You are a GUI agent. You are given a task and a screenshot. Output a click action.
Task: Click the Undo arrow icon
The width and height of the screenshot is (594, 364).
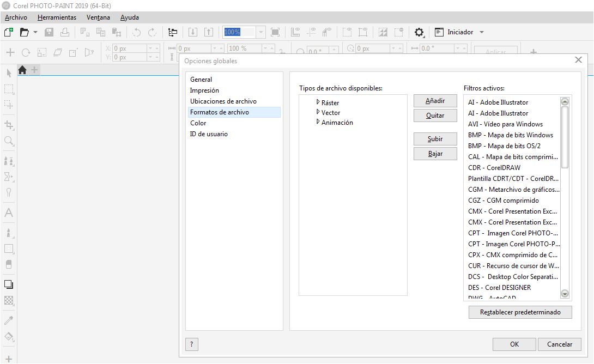coord(136,32)
